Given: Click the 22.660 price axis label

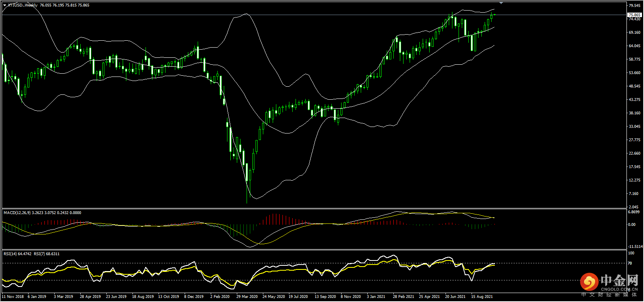Looking at the screenshot, I should click(x=635, y=153).
